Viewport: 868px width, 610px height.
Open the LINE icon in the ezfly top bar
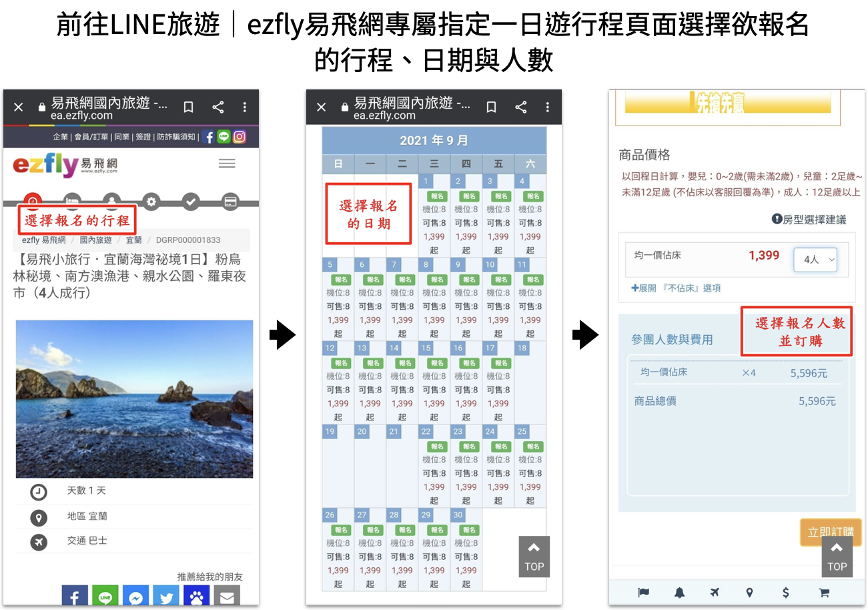tap(224, 137)
